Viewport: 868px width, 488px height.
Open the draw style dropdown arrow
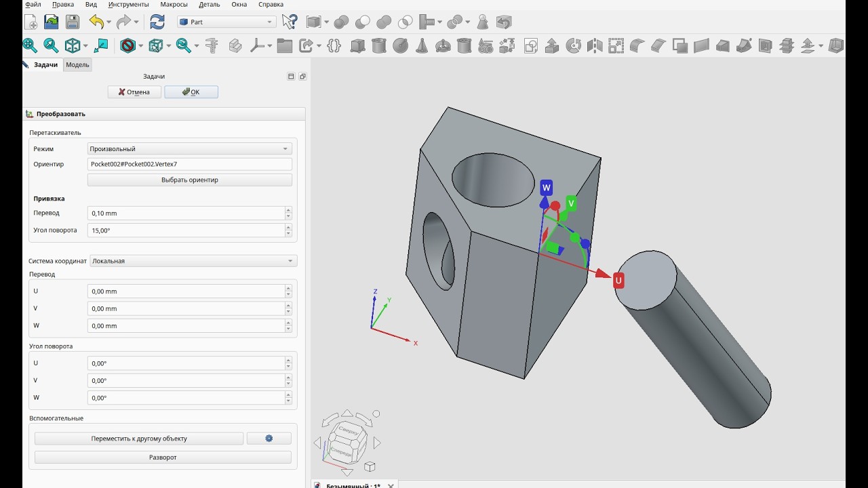[x=140, y=46]
